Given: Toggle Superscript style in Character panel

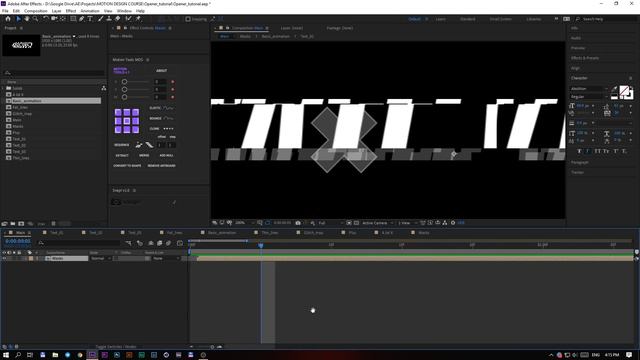Looking at the screenshot, I should (x=616, y=151).
